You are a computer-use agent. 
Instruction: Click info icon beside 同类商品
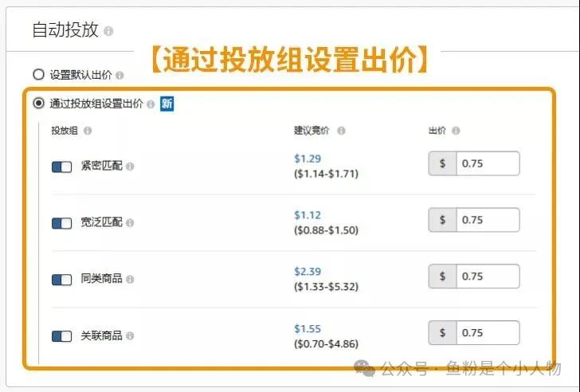[x=130, y=279]
